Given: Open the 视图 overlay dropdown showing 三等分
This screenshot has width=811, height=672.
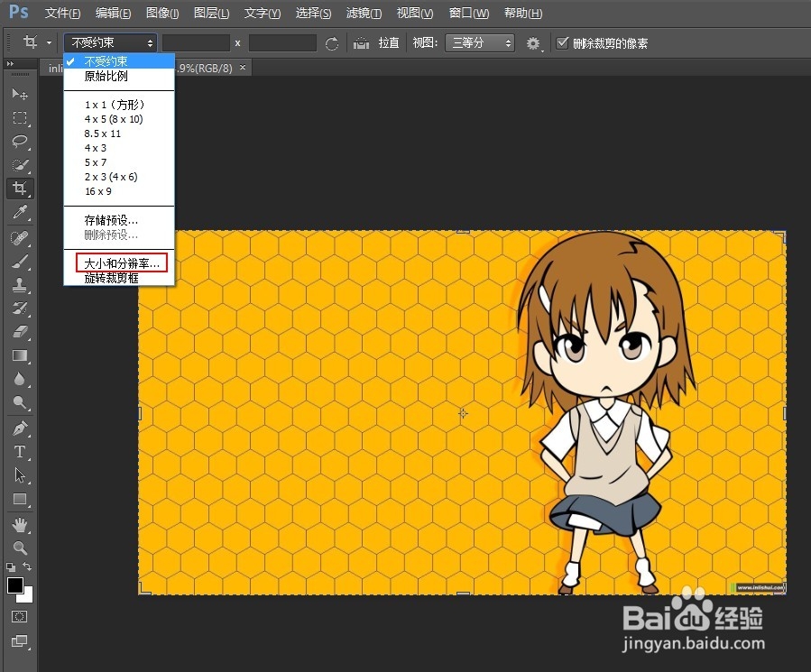Looking at the screenshot, I should [479, 42].
